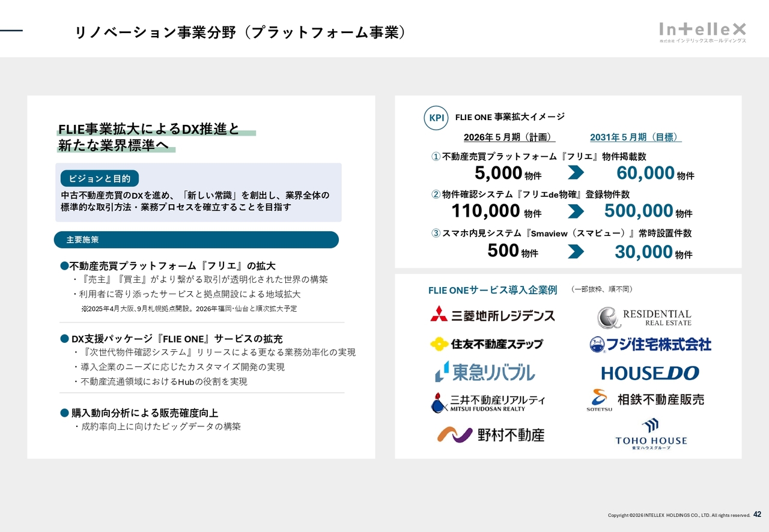Click the Intellex logo in header
This screenshot has width=769, height=532.
[702, 32]
